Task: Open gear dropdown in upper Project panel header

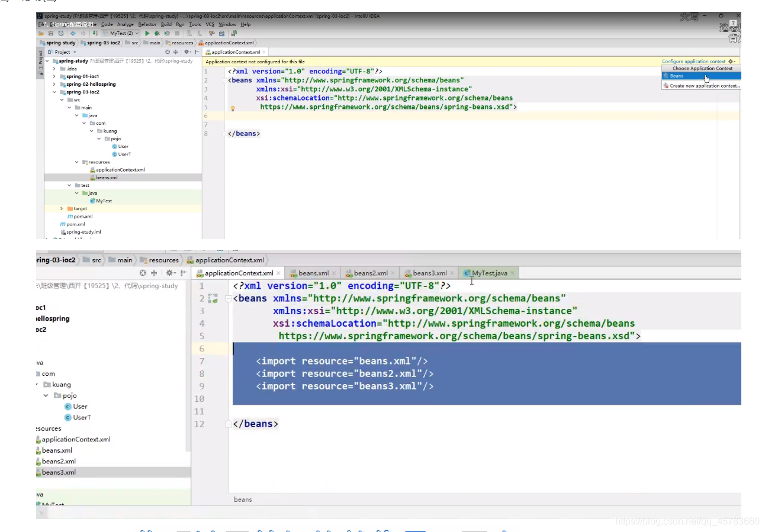Action: [x=187, y=52]
